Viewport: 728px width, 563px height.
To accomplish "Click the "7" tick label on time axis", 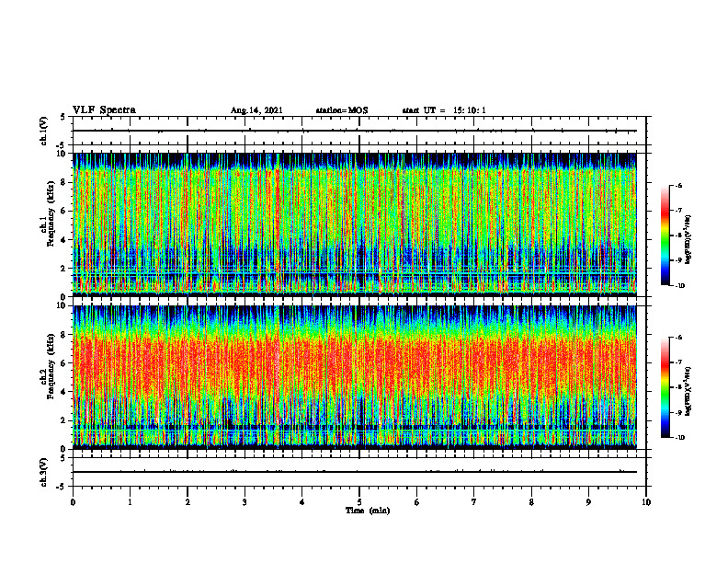I will tap(474, 502).
